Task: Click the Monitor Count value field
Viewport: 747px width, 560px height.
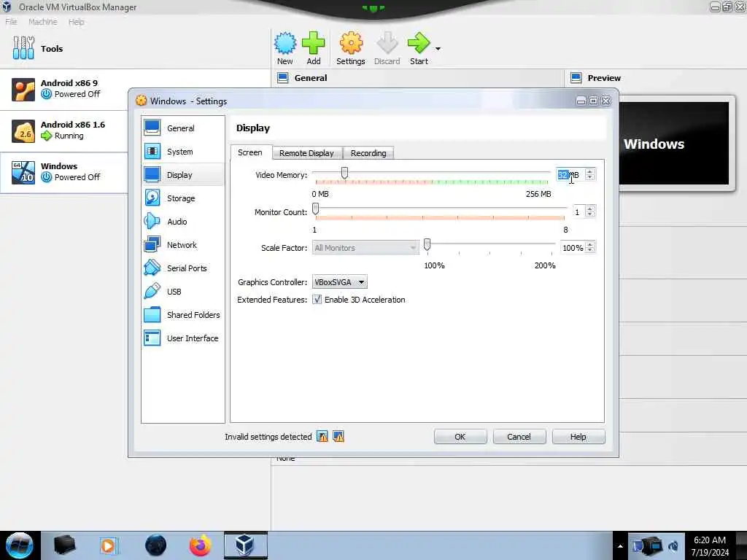Action: (x=578, y=211)
